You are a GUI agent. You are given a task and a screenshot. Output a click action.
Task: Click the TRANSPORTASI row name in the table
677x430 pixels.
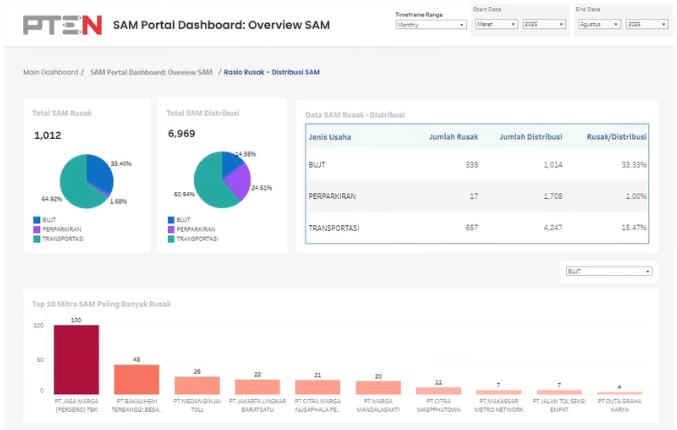point(334,228)
